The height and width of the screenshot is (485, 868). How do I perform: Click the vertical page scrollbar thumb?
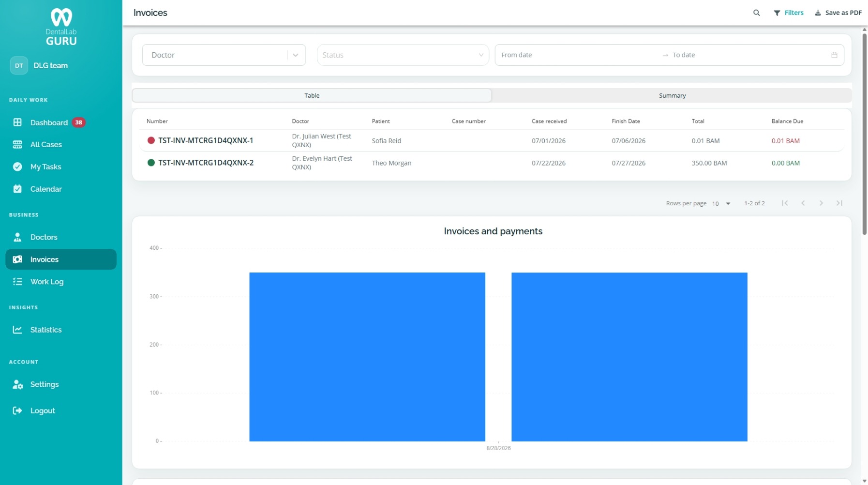click(x=864, y=134)
